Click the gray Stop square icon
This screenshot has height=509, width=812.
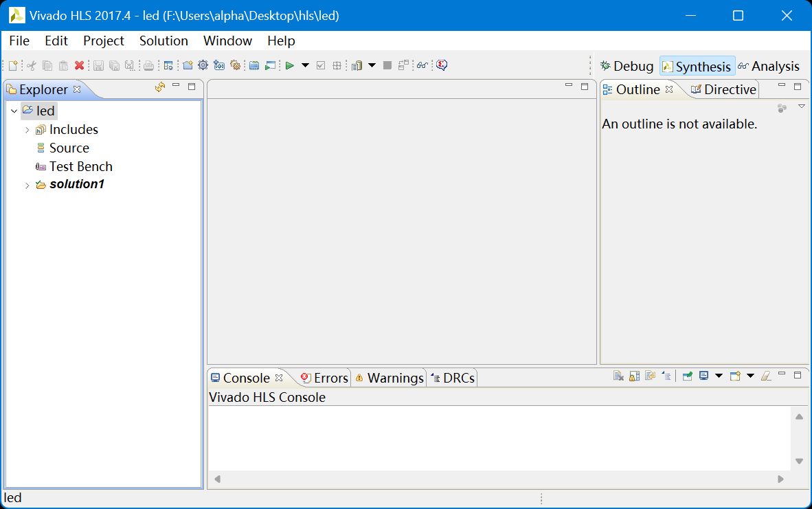[x=387, y=65]
